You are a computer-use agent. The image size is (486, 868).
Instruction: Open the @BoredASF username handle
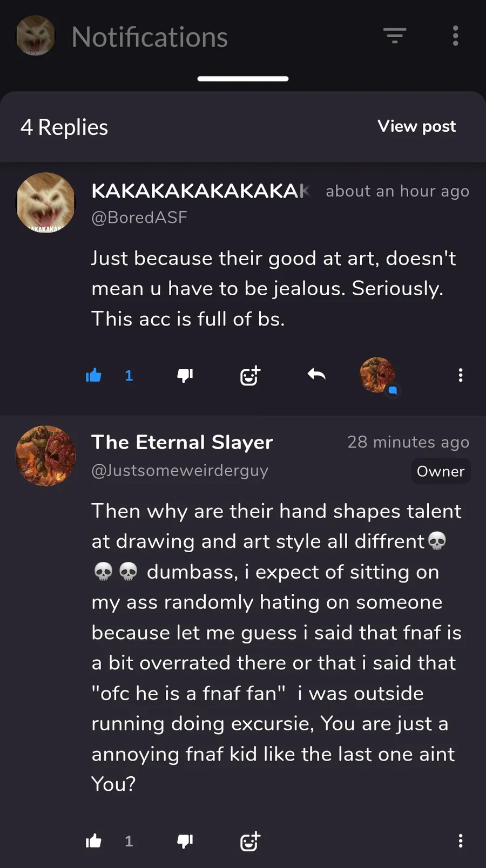point(139,218)
